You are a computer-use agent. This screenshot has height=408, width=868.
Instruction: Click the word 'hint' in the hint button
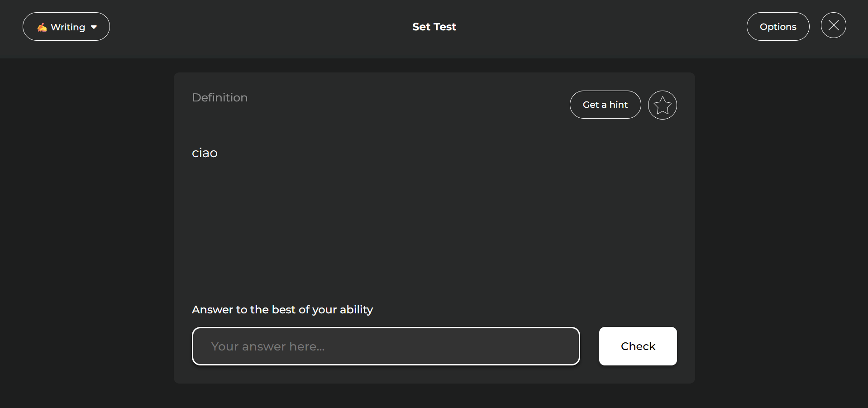[x=619, y=105]
